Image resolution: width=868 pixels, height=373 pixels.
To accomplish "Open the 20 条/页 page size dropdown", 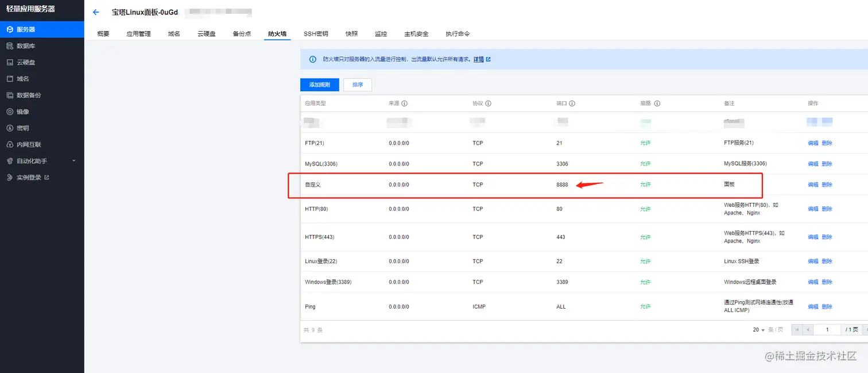I will [x=759, y=330].
